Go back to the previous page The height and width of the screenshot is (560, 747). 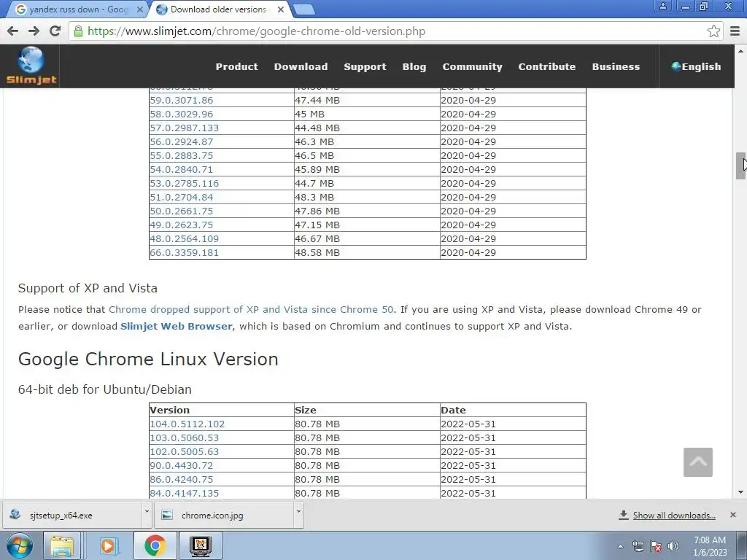point(13,31)
